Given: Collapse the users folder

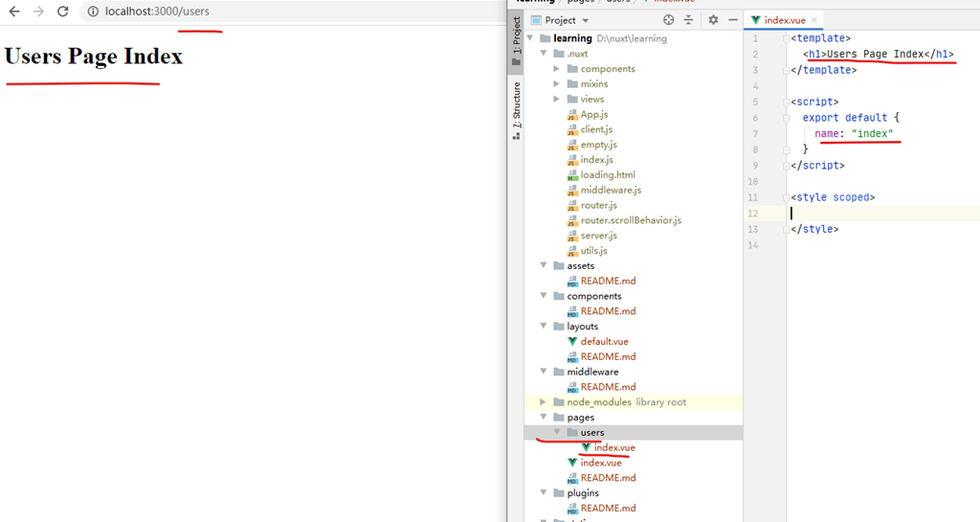Looking at the screenshot, I should point(557,432).
